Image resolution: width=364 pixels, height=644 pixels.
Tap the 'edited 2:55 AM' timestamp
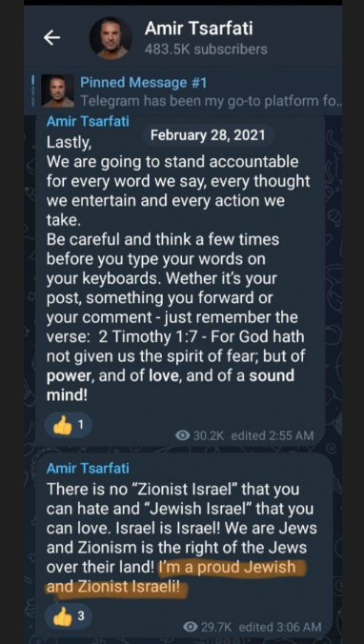click(x=273, y=435)
